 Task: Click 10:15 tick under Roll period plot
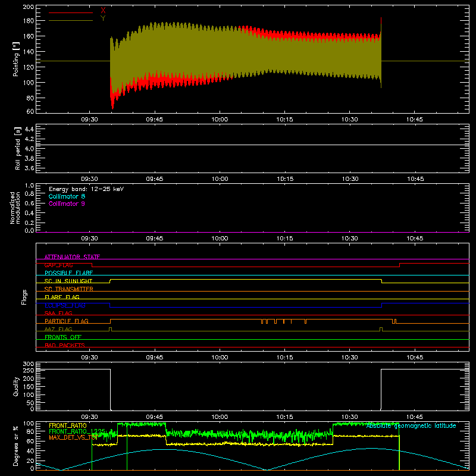click(x=285, y=179)
